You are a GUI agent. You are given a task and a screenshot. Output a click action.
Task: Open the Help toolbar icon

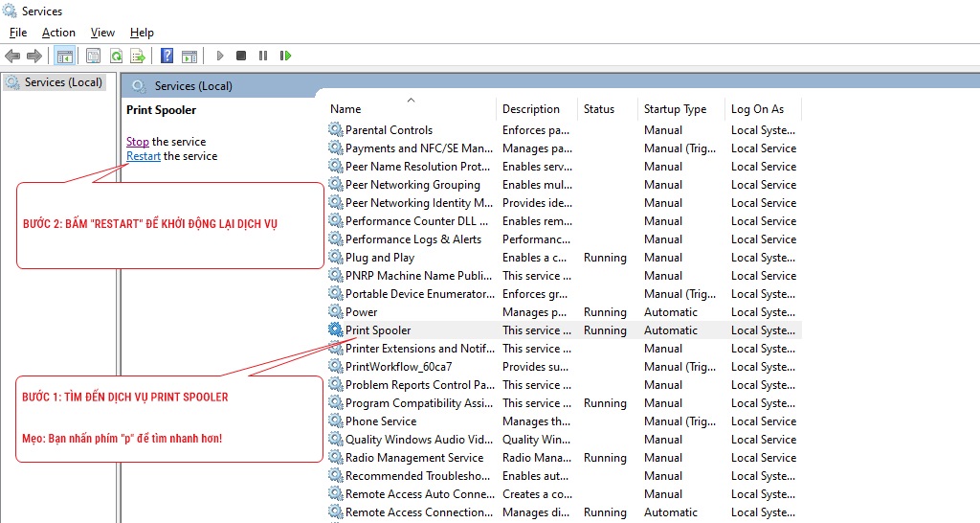(x=167, y=56)
